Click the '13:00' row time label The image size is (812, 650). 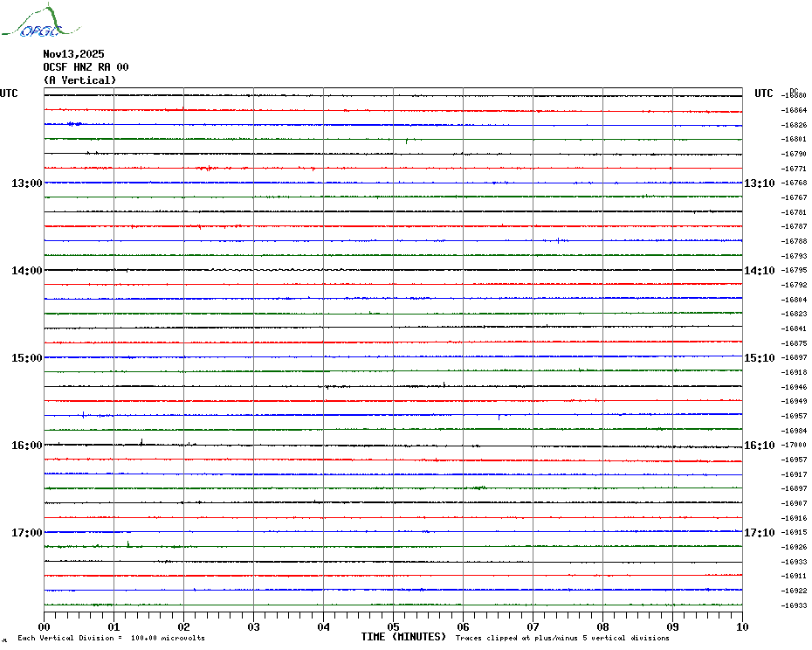27,183
